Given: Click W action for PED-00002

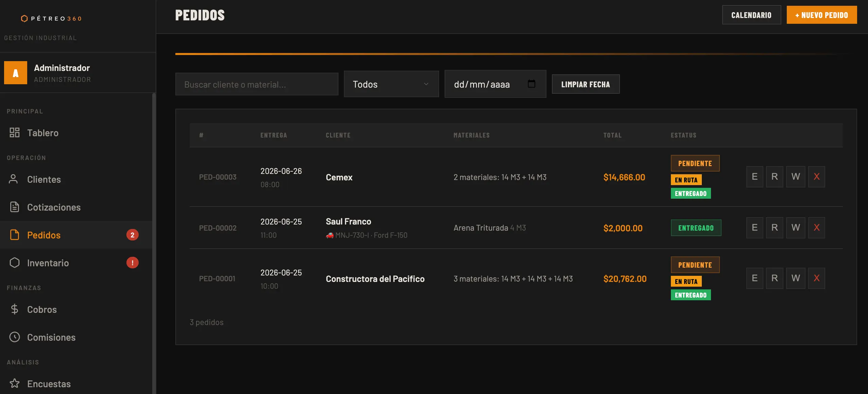Looking at the screenshot, I should click(795, 228).
